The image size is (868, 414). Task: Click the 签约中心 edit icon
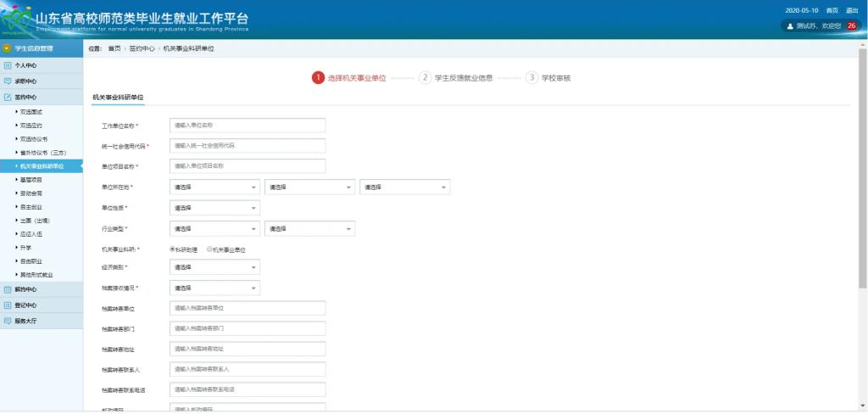pyautogui.click(x=7, y=98)
